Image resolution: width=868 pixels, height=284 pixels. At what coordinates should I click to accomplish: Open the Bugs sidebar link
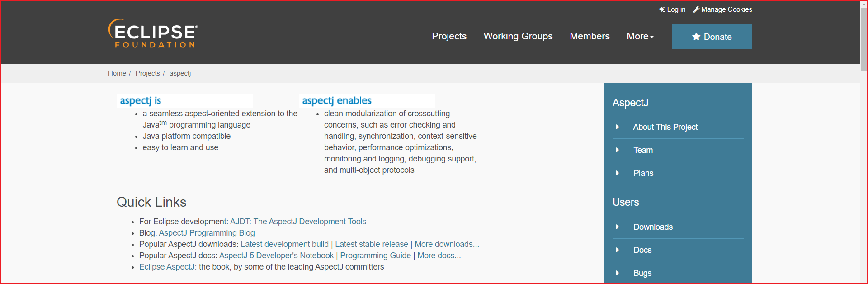pyautogui.click(x=642, y=273)
